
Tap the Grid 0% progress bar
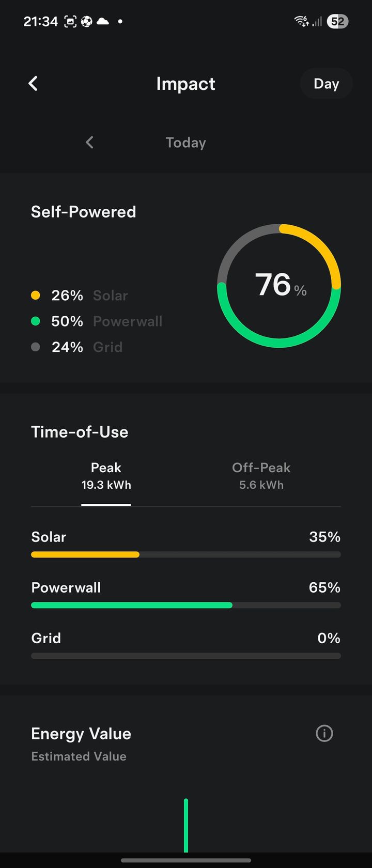pos(186,656)
